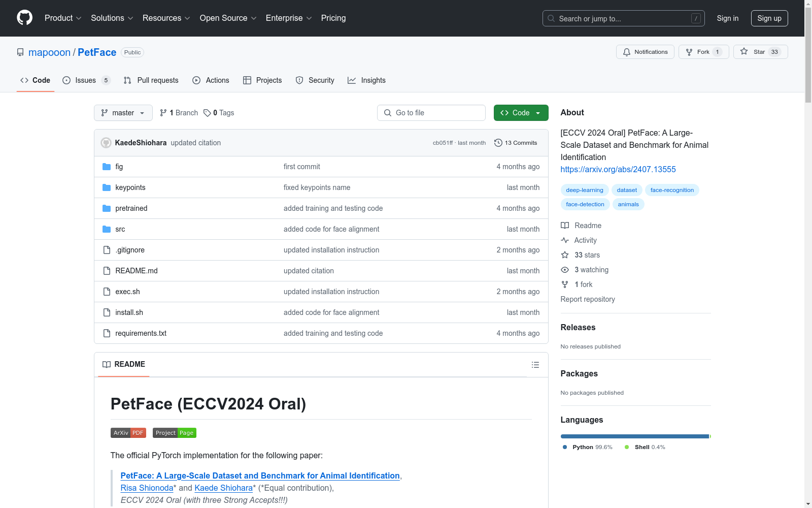This screenshot has width=812, height=508.
Task: Click the Go to file search box
Action: (x=431, y=113)
